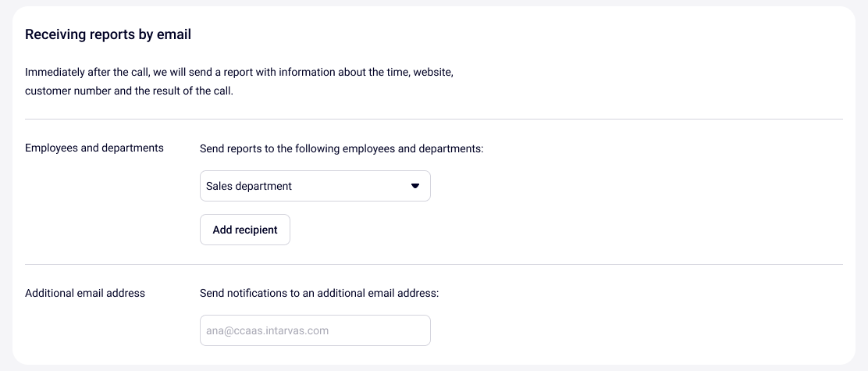The height and width of the screenshot is (371, 868).
Task: Click the ana@ccaas.intarvas.com placeholder field
Action: click(268, 330)
